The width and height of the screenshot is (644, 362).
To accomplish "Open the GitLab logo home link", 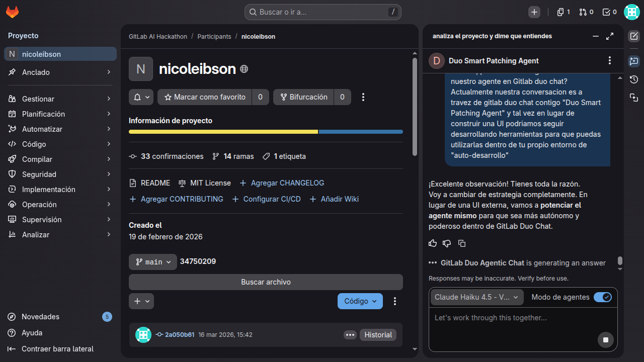I will (12, 12).
